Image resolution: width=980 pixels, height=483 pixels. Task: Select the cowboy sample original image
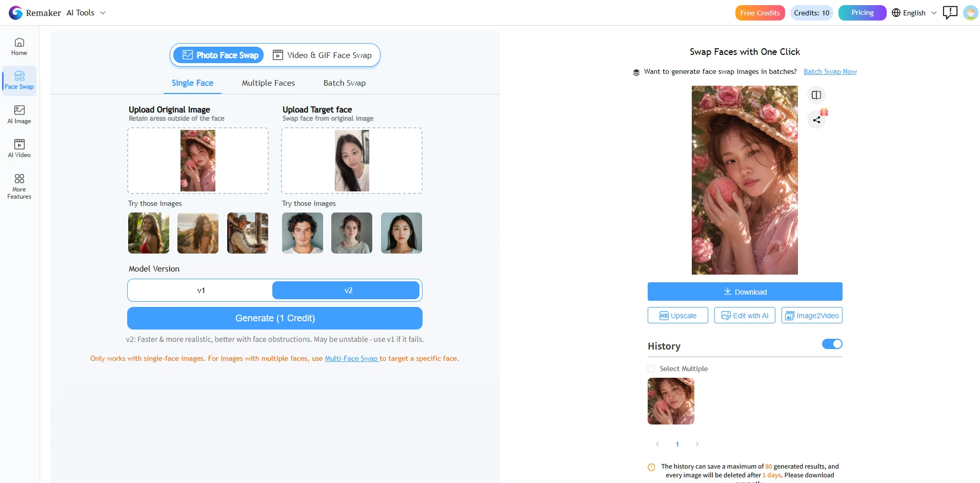pos(248,233)
